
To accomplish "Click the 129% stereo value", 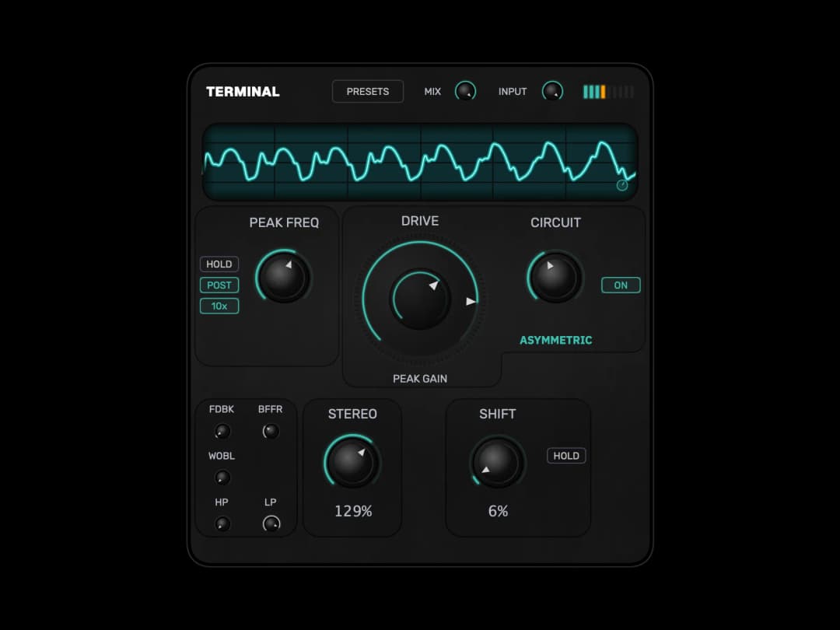I will click(353, 511).
